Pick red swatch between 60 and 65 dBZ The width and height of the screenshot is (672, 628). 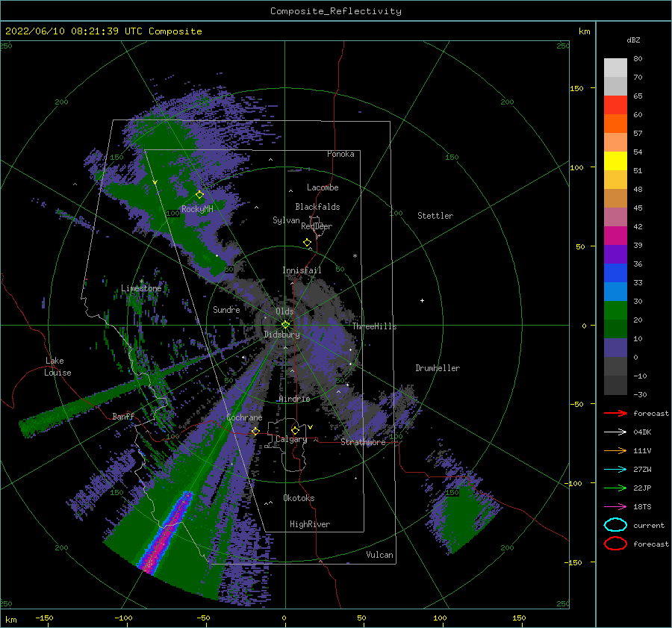(615, 105)
